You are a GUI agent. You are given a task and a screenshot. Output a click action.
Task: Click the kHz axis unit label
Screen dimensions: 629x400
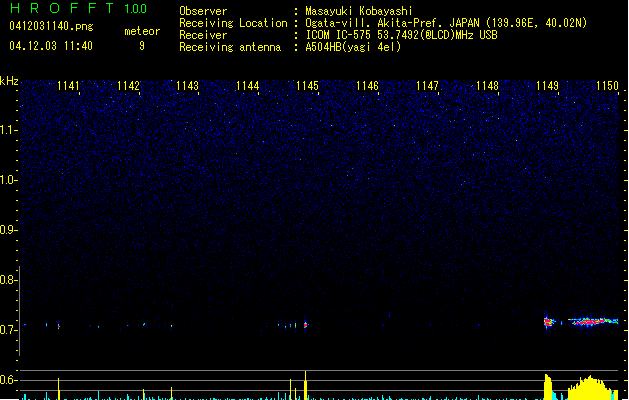click(9, 81)
